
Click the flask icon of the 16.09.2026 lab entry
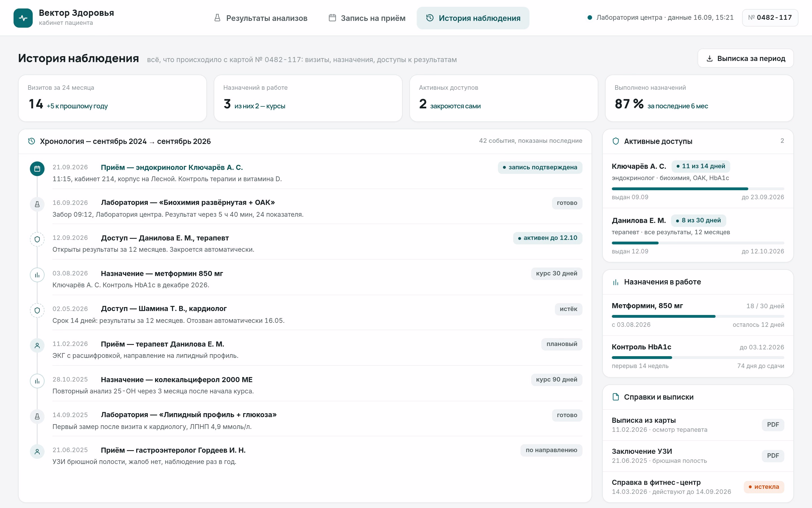(37, 204)
